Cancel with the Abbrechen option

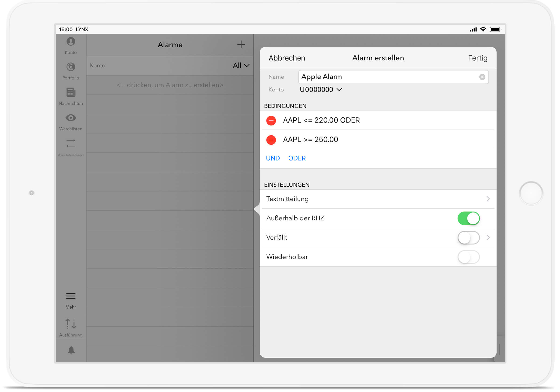287,58
